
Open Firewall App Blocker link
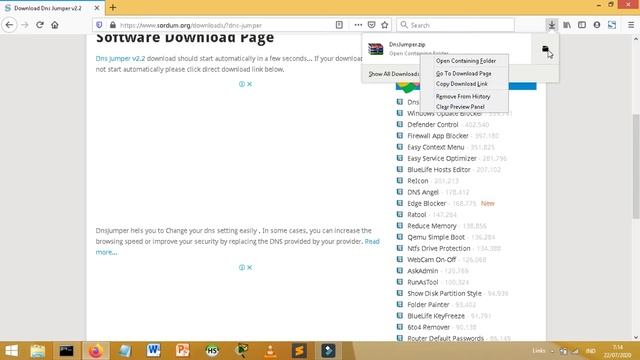438,136
